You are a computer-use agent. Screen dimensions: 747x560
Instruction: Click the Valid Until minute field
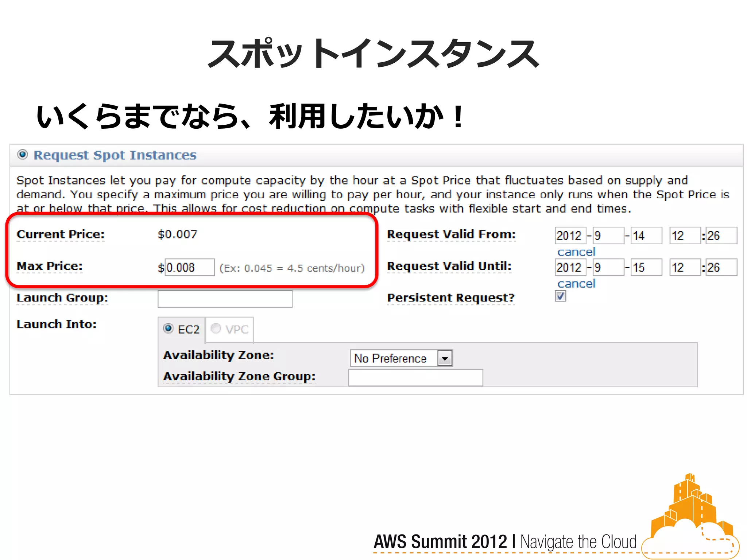(721, 267)
